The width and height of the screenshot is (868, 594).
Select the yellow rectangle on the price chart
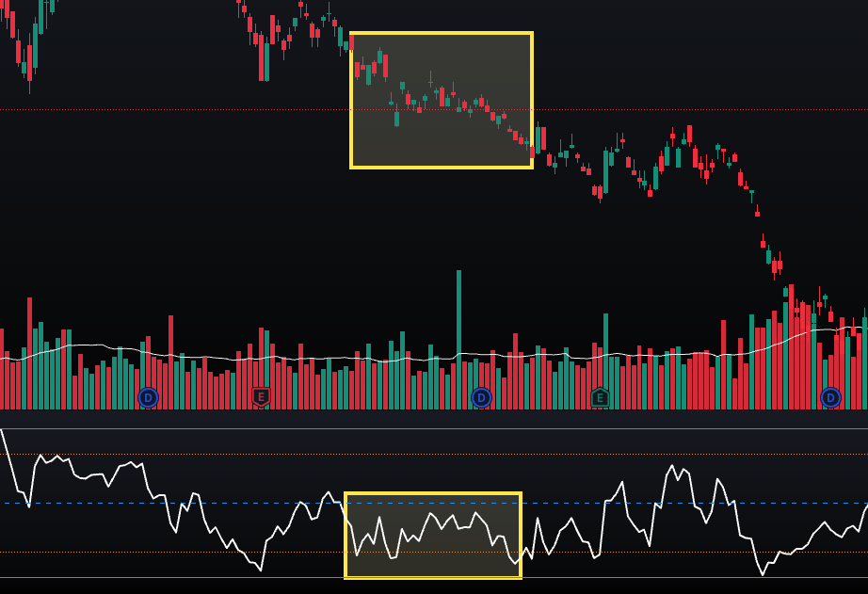coord(441,34)
